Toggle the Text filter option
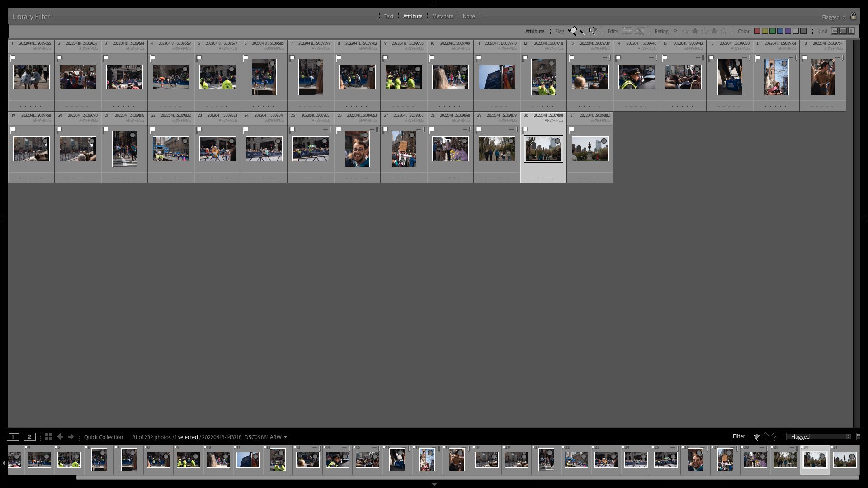 click(389, 16)
